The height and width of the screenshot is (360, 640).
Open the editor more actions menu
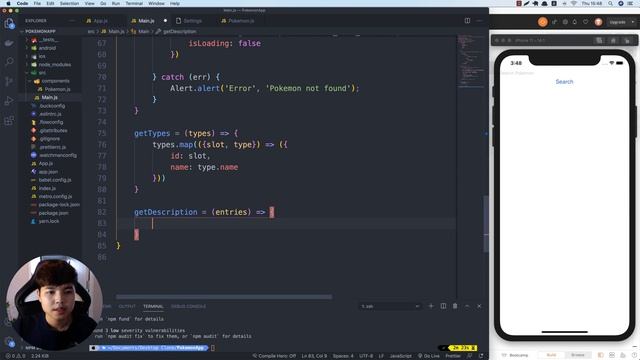pos(479,20)
